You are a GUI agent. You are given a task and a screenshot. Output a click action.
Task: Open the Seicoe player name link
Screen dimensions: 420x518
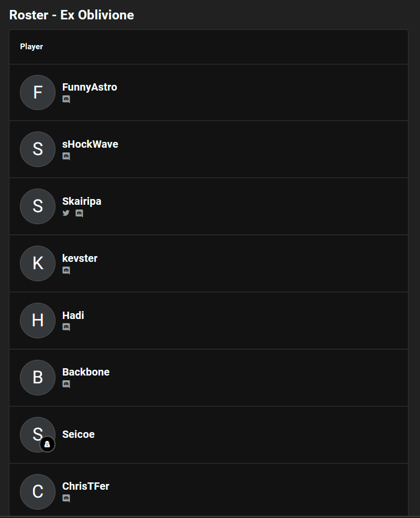click(78, 434)
